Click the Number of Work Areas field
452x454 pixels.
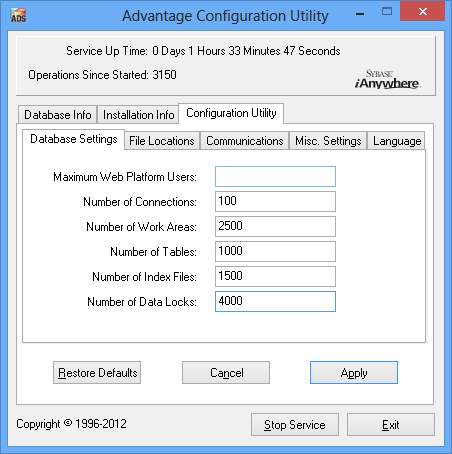pyautogui.click(x=275, y=226)
